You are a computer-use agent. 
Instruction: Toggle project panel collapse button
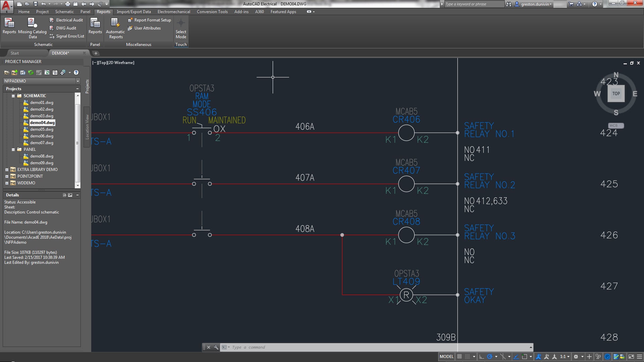point(77,88)
